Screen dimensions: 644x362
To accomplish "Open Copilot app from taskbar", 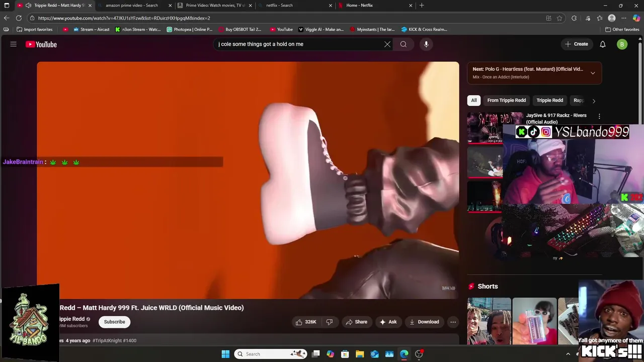I will [x=330, y=354].
